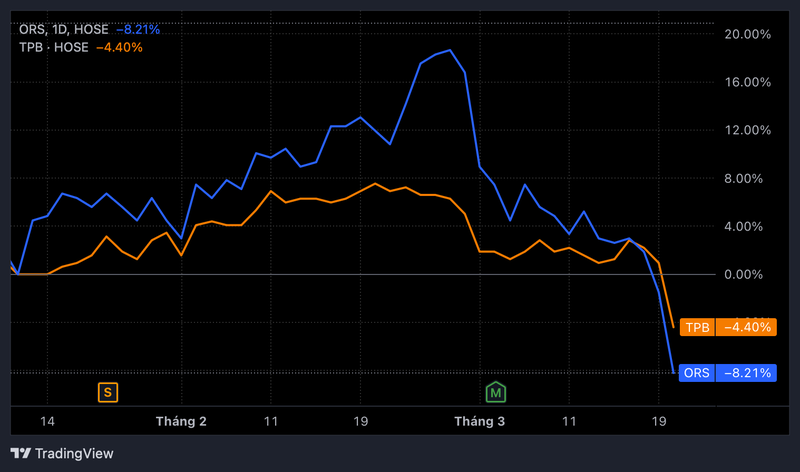Viewport: 800px width, 472px height.
Task: Click the green M event marker
Action: pos(495,392)
